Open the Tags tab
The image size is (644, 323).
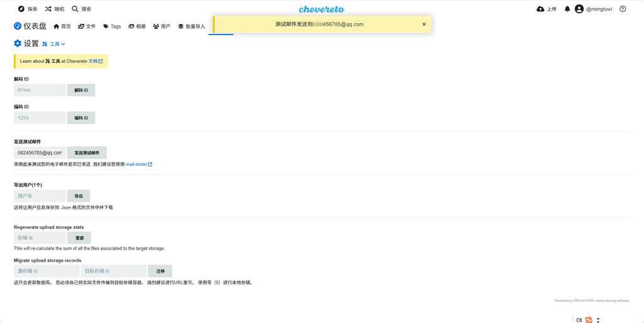112,26
